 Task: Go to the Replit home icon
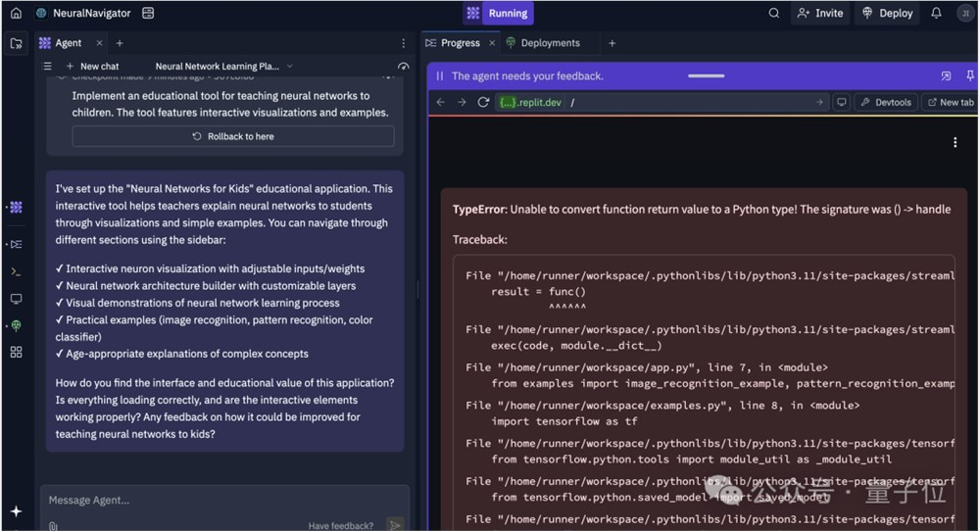(17, 13)
